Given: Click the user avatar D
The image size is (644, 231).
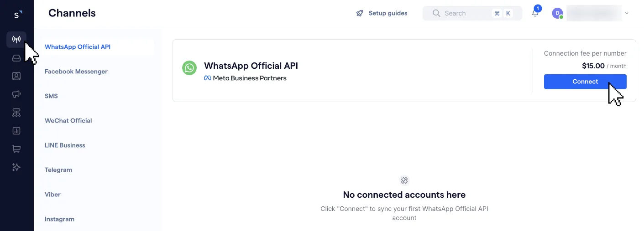Looking at the screenshot, I should (x=557, y=13).
